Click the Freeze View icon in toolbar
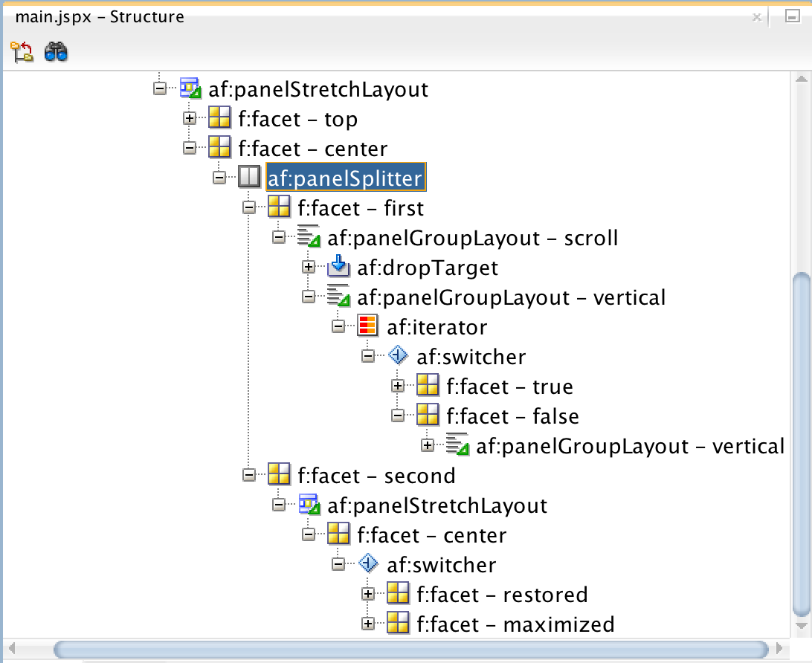The image size is (812, 663). (22, 51)
